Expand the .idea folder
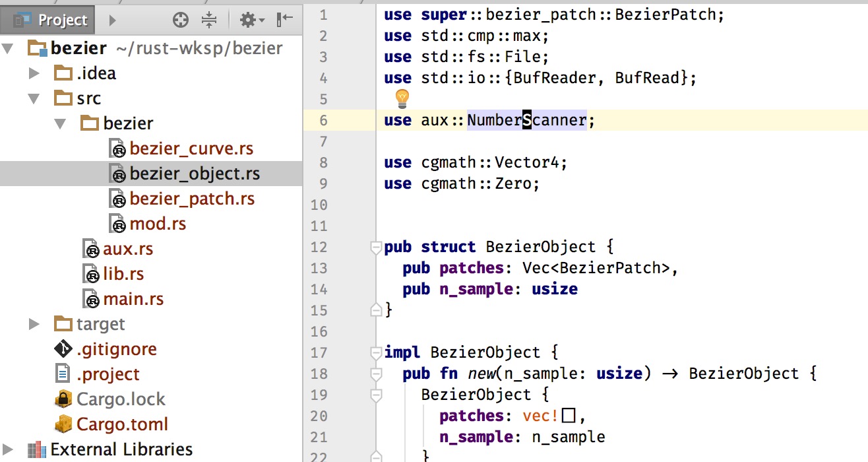The width and height of the screenshot is (868, 462). [34, 73]
